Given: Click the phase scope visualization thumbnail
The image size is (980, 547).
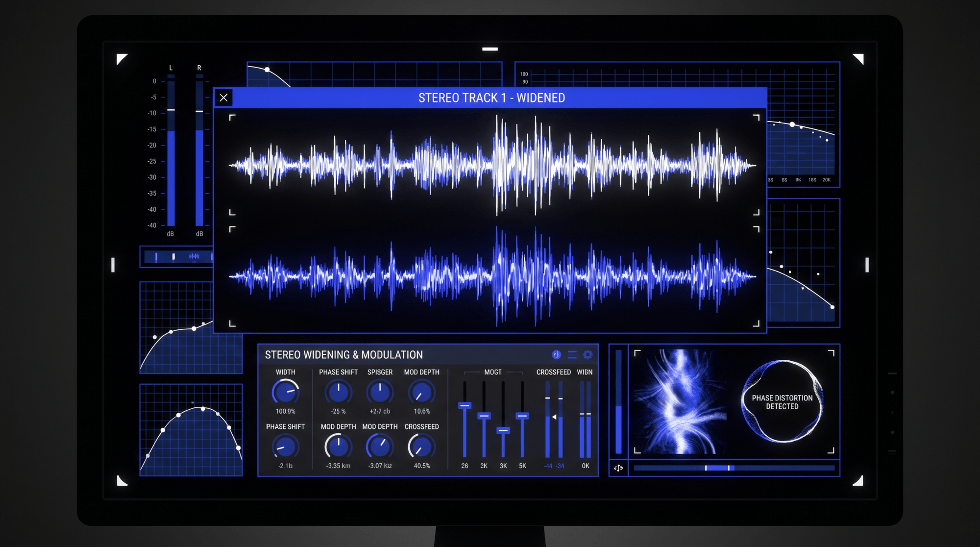Looking at the screenshot, I should point(681,401).
